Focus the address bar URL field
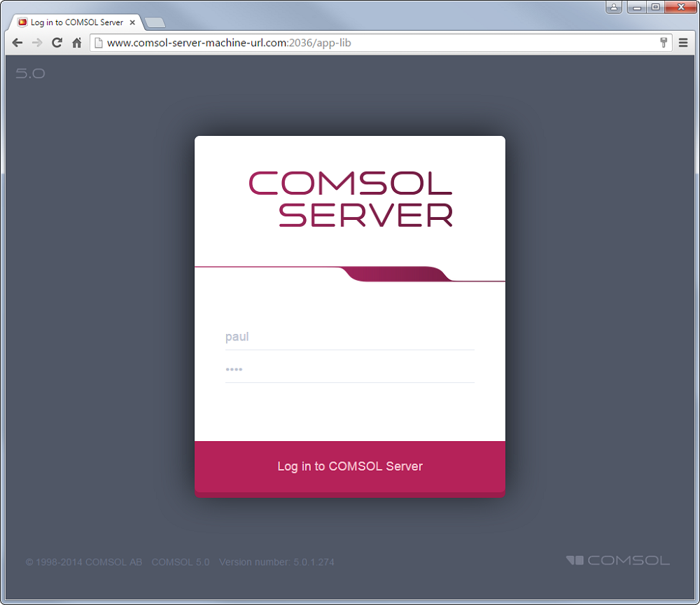This screenshot has height=605, width=700. pyautogui.click(x=381, y=43)
